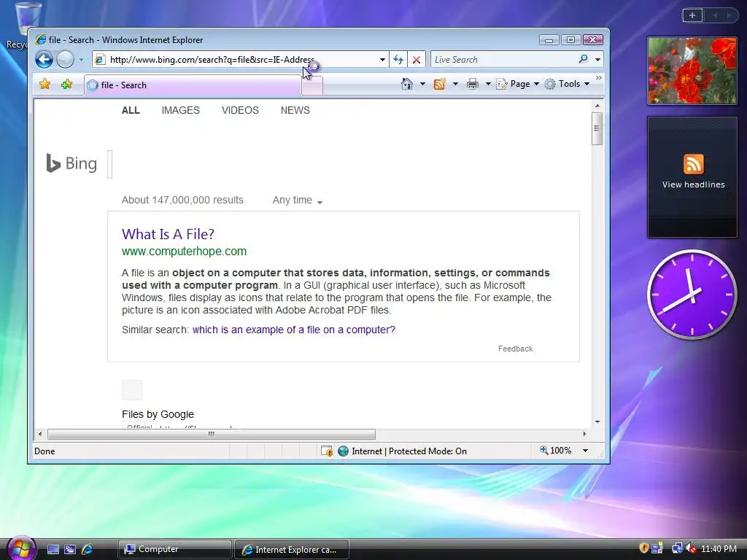Show more toolbar commands chevron
Viewport: 747px width, 560px height.
pyautogui.click(x=599, y=77)
